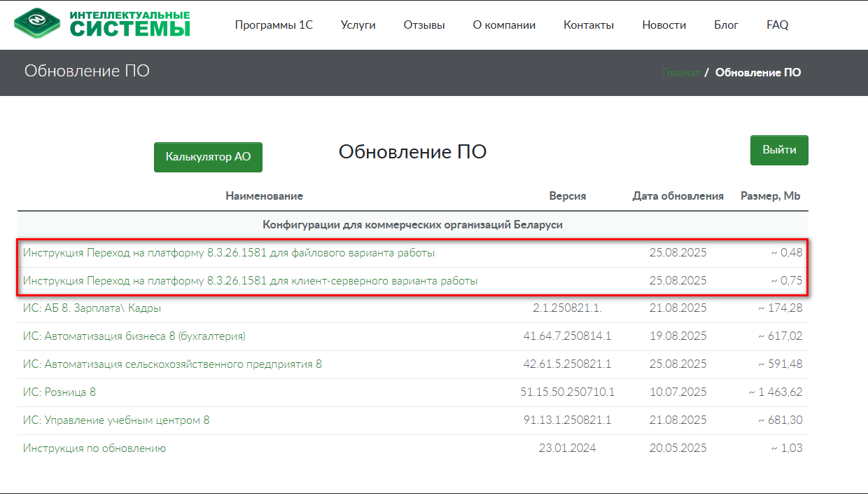
Task: Click the Версия column header
Action: tap(568, 196)
